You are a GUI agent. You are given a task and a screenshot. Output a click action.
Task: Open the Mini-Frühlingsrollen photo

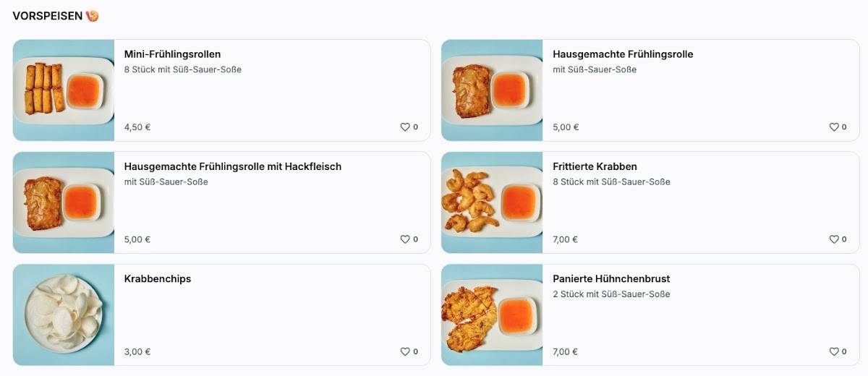click(64, 90)
